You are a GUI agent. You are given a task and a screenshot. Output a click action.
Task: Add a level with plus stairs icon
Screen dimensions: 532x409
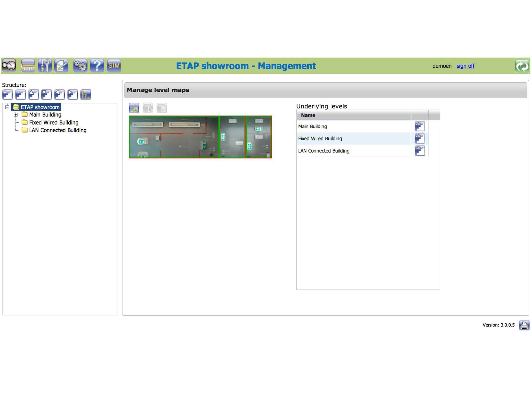point(7,95)
